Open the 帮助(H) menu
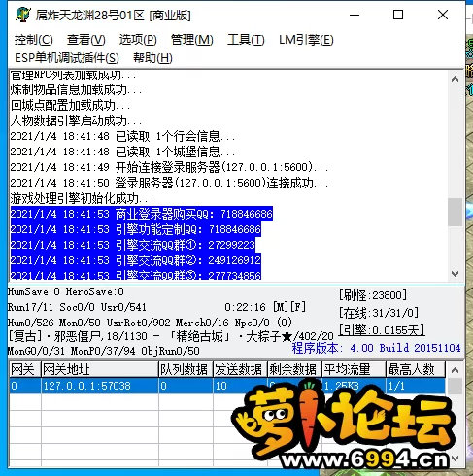This screenshot has height=476, width=473. pos(152,58)
